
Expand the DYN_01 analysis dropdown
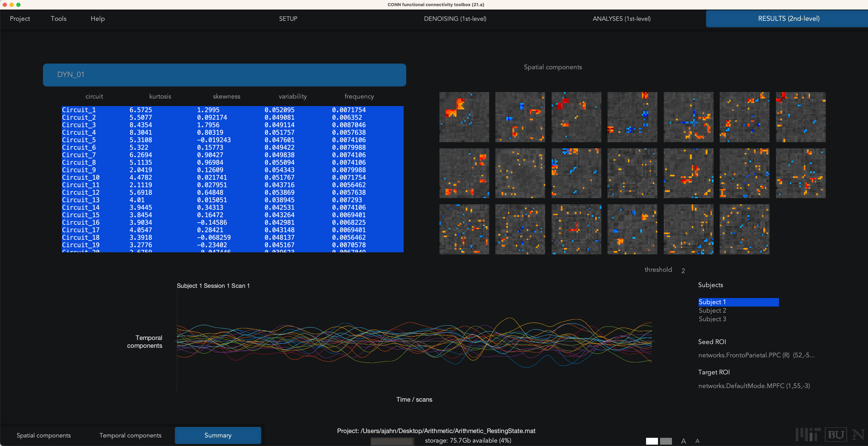click(x=224, y=75)
